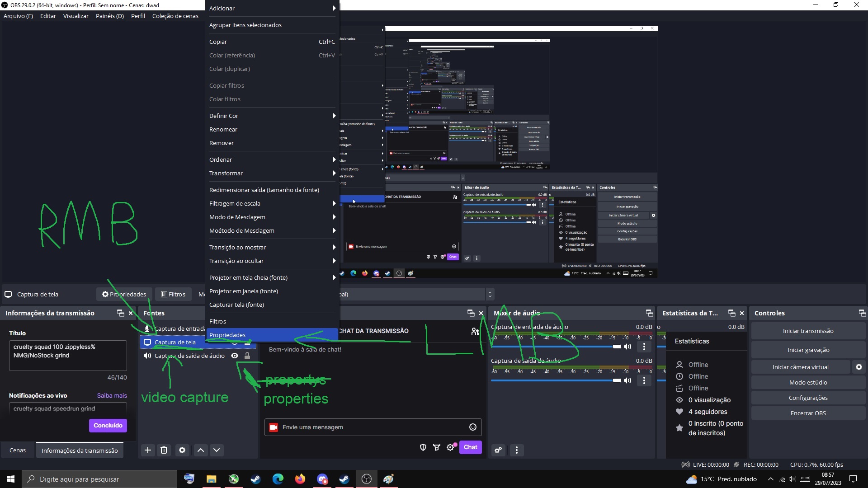Expand the Adicionar submenu

271,8
